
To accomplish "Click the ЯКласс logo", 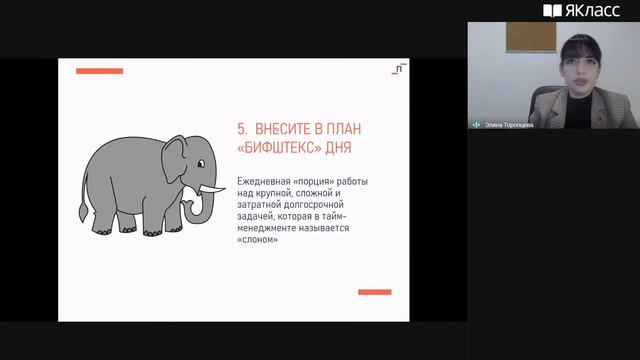I will pyautogui.click(x=581, y=10).
